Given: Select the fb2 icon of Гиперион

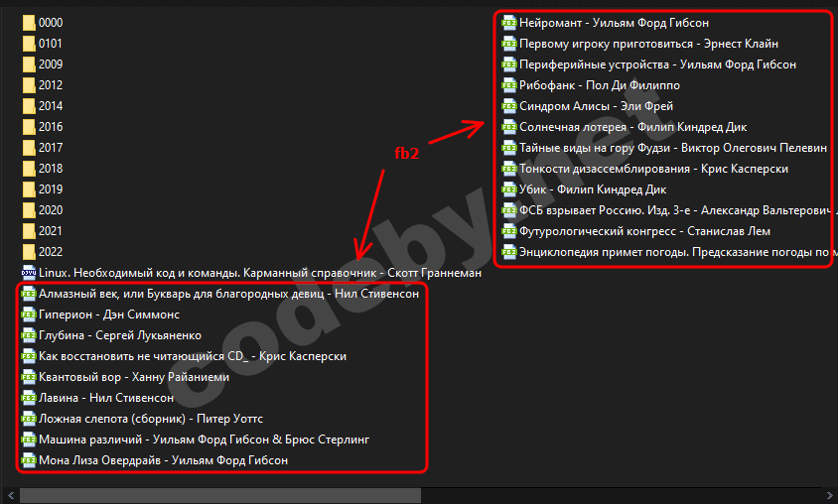Looking at the screenshot, I should [x=29, y=315].
